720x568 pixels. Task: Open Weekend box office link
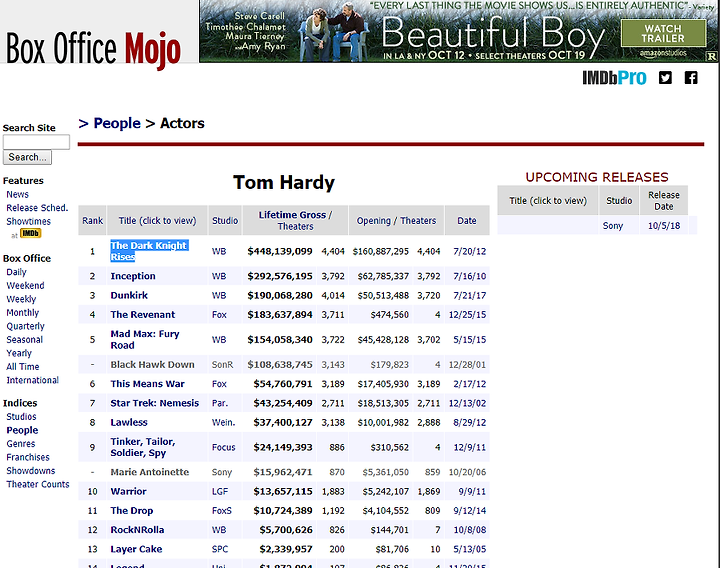(25, 285)
